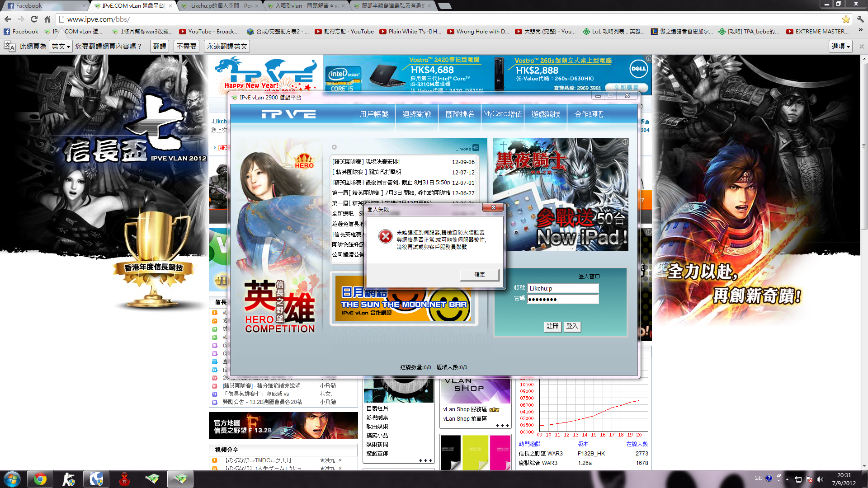Click the 永遠翻譯英文 always translate button
Image resolution: width=868 pixels, height=488 pixels.
coord(227,46)
